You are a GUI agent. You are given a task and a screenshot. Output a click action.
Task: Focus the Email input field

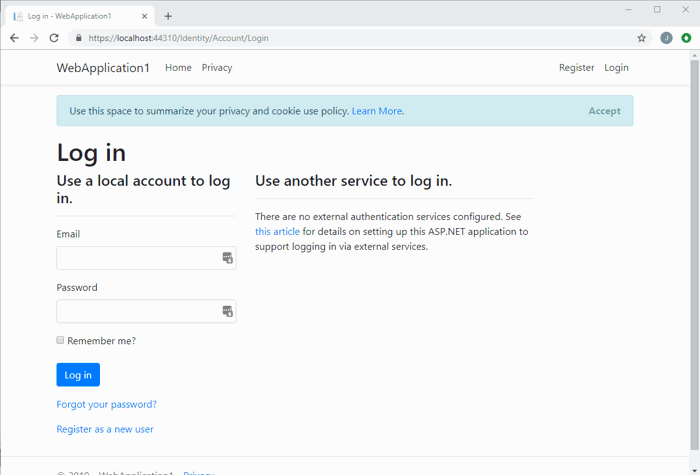pyautogui.click(x=138, y=258)
